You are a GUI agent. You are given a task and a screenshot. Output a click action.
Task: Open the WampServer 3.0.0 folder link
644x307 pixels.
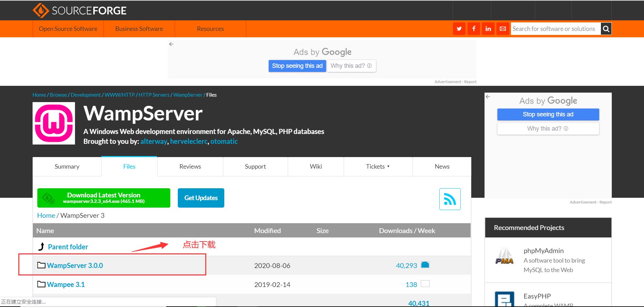[x=75, y=266]
